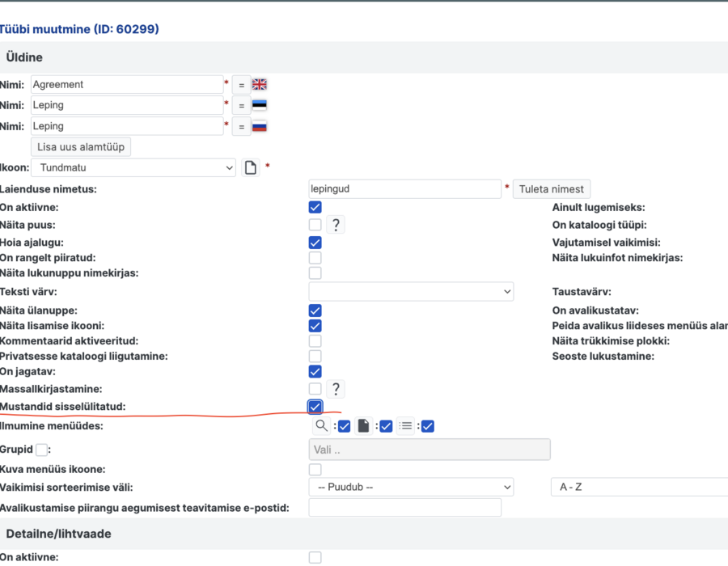Image resolution: width=728 pixels, height=566 pixels.
Task: Click the Estonian flag icon
Action: (259, 105)
